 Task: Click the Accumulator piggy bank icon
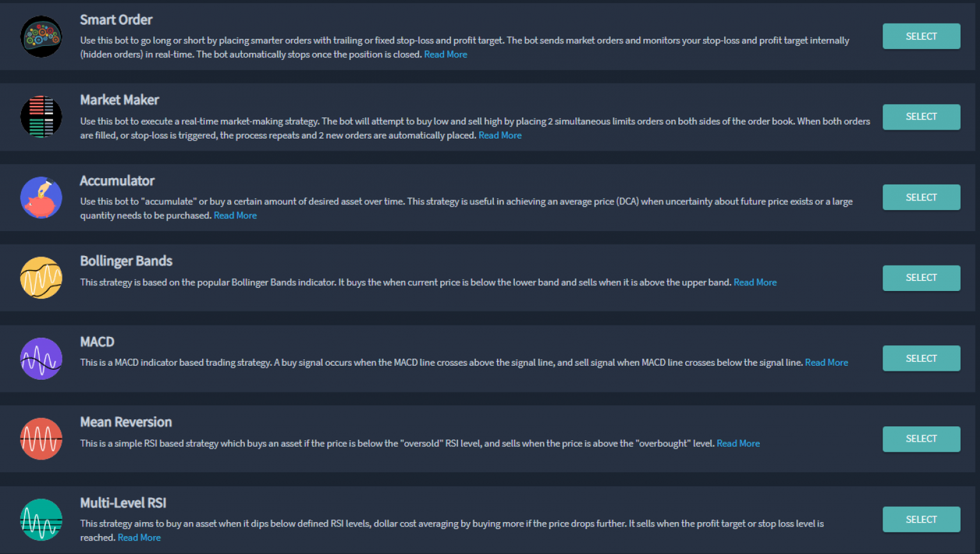(41, 198)
